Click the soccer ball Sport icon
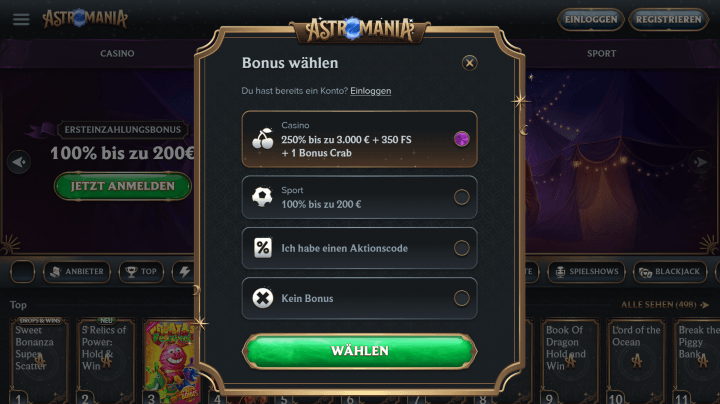The height and width of the screenshot is (404, 720). pos(262,197)
